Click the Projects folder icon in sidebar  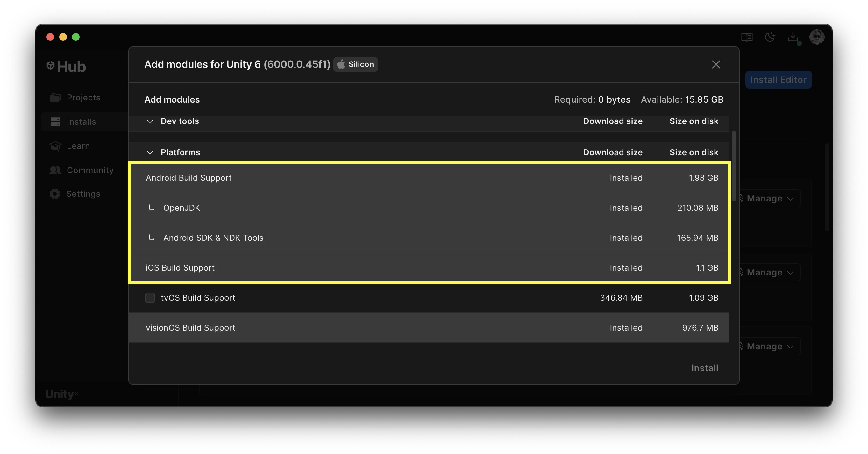55,98
